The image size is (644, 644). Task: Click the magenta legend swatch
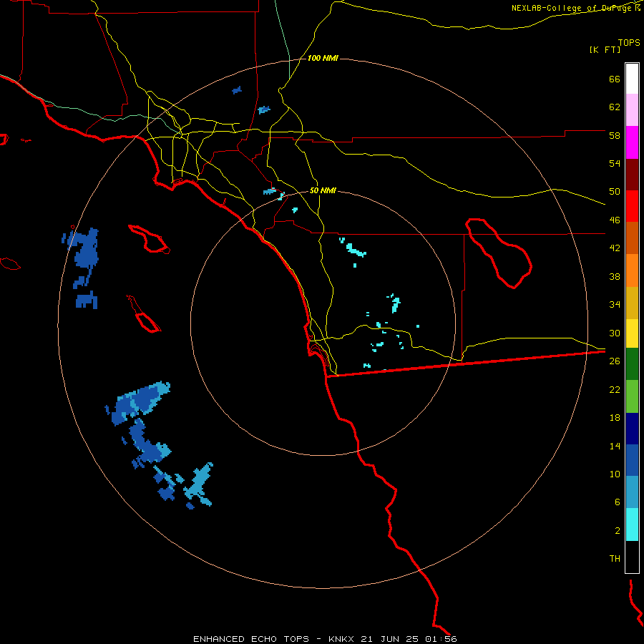(632, 142)
